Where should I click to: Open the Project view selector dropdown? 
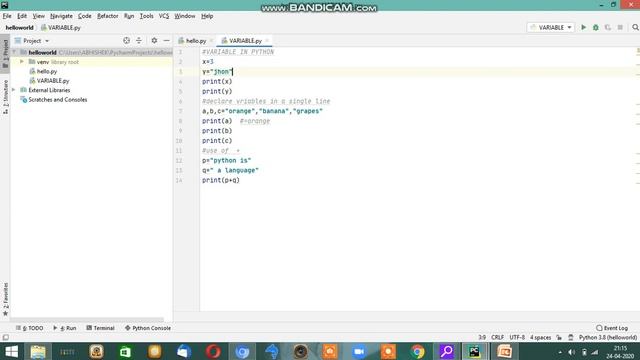point(32,40)
